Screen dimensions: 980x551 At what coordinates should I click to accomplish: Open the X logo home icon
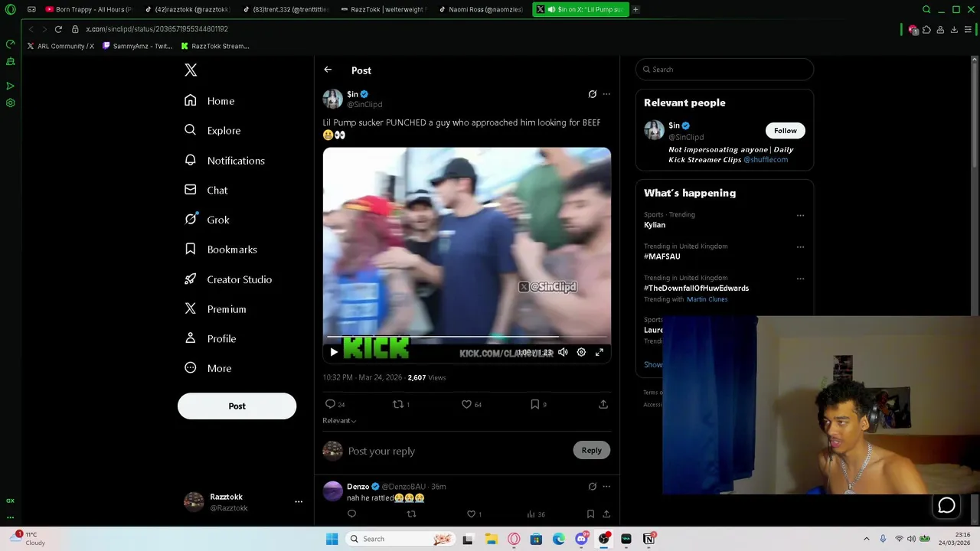[191, 70]
